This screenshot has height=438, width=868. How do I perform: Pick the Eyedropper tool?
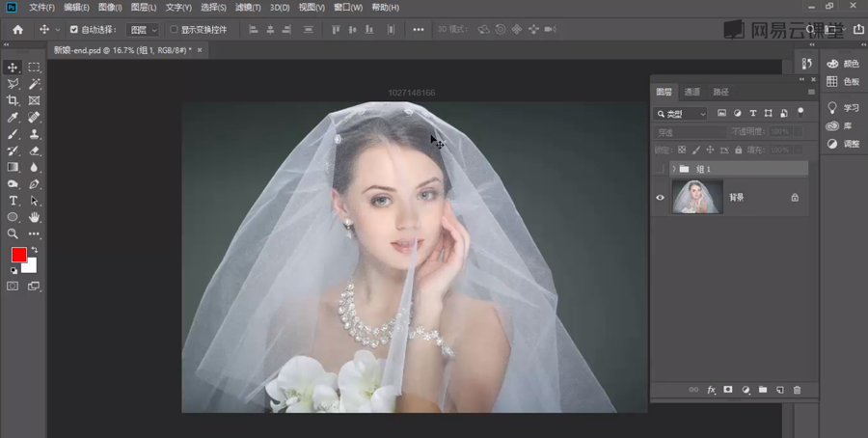pyautogui.click(x=13, y=118)
